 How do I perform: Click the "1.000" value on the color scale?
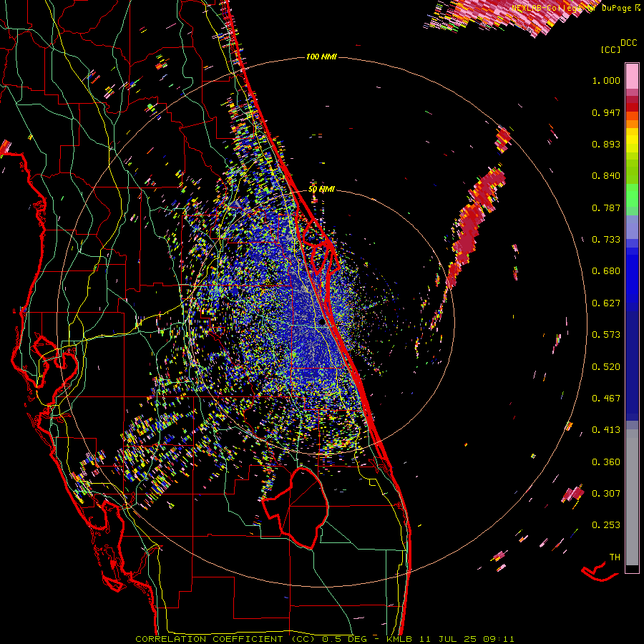coord(606,81)
